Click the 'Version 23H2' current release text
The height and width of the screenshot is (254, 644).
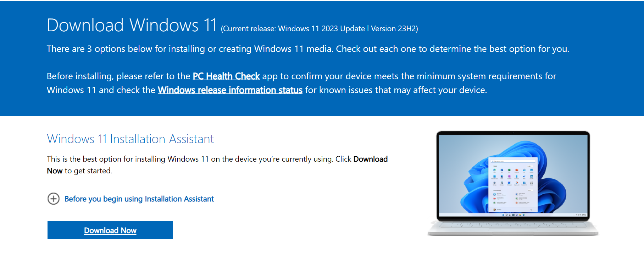(394, 29)
